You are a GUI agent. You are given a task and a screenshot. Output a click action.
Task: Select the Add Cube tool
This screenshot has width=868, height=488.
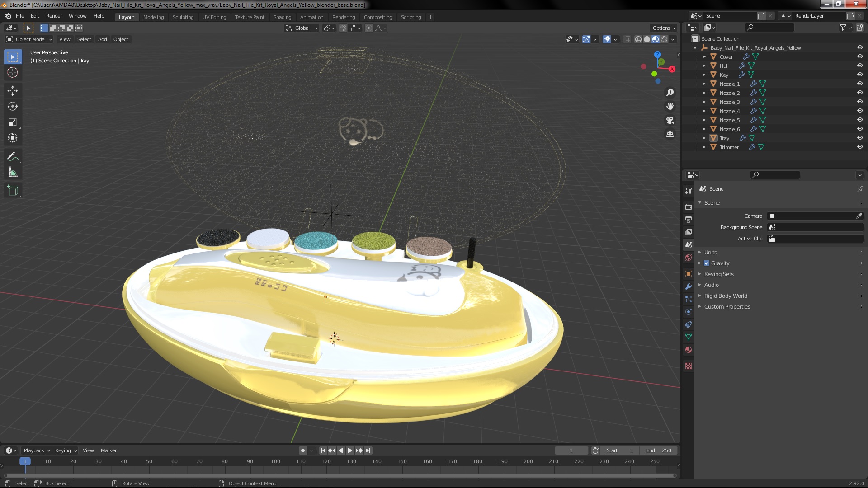coord(13,191)
